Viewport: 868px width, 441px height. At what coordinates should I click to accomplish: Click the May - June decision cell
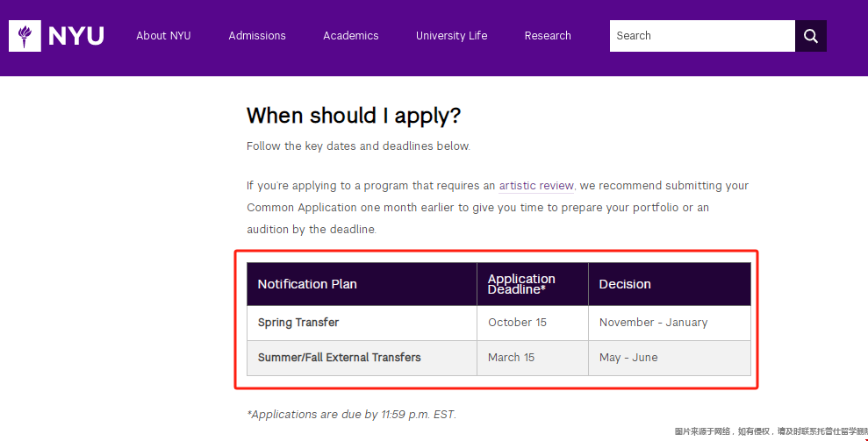point(628,358)
